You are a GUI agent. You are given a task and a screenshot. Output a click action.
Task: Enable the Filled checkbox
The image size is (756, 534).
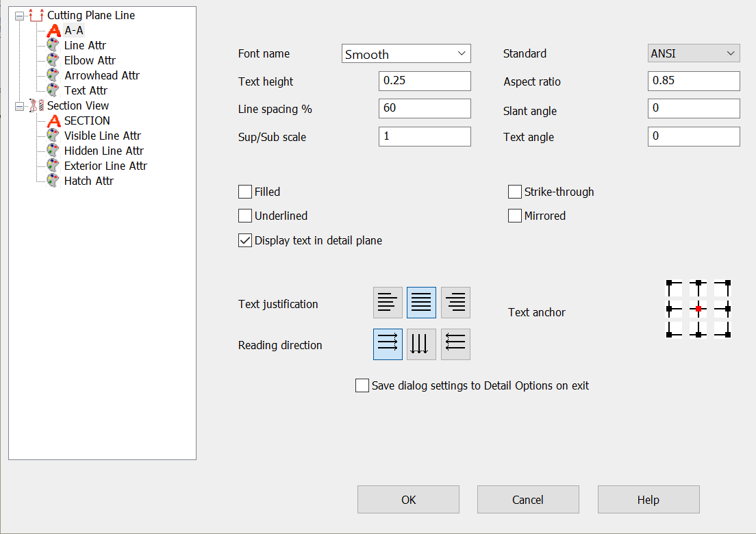coord(244,192)
